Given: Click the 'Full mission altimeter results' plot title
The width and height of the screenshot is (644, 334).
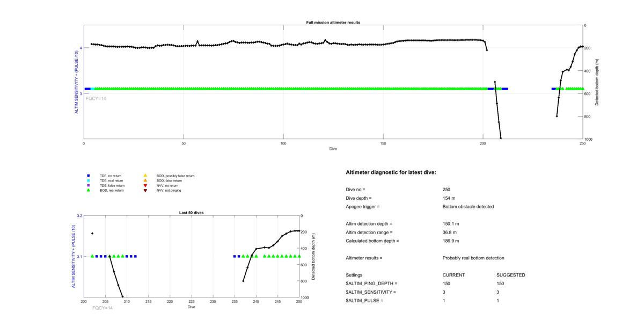Looking at the screenshot, I should coord(333,23).
